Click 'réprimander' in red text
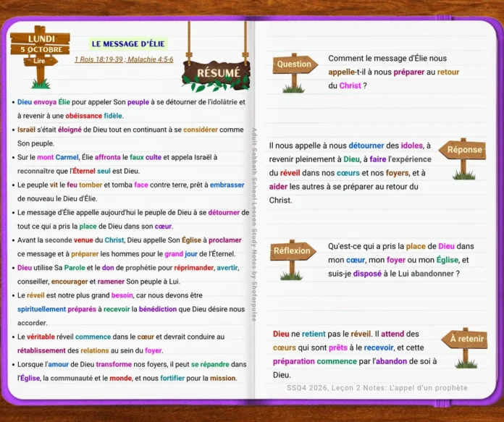This screenshot has width=504, height=422. pos(194,268)
